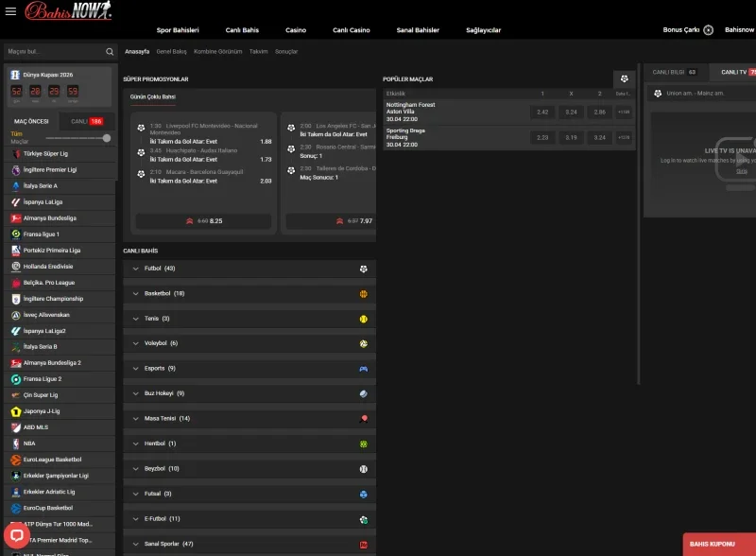The width and height of the screenshot is (756, 556).
Task: Click the Futbol ball icon in Canlı Bahis
Action: 364,269
